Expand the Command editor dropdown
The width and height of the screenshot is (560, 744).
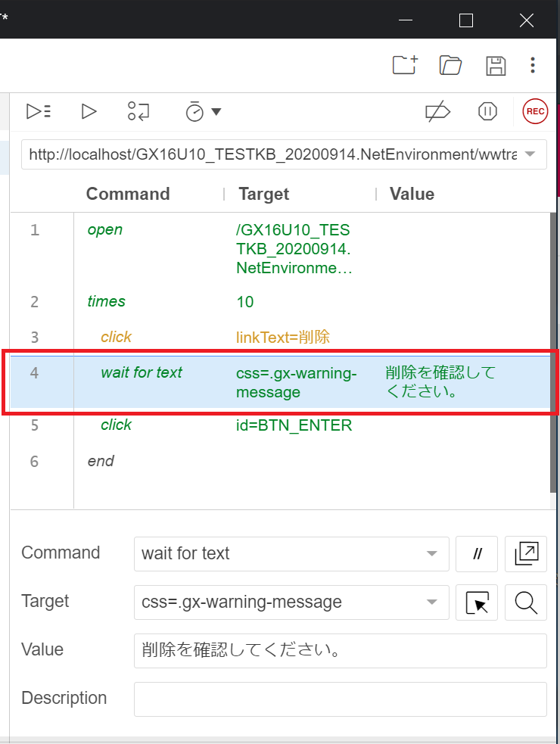(x=431, y=554)
